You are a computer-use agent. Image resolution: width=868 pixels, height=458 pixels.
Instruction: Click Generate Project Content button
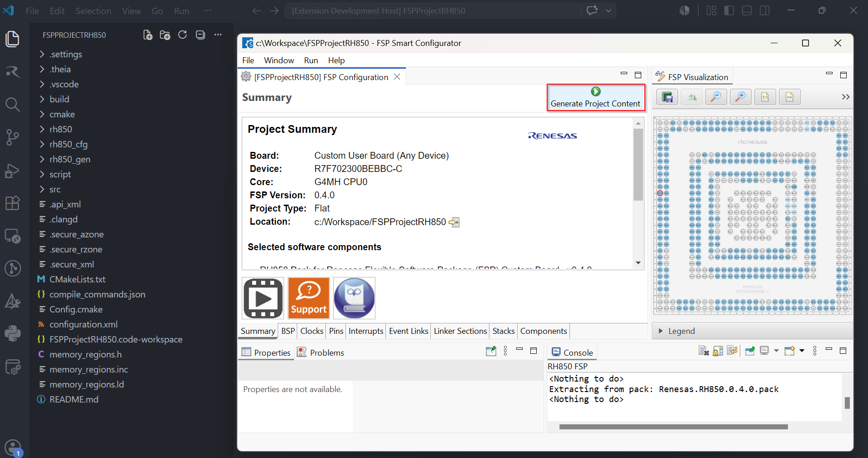pos(596,98)
